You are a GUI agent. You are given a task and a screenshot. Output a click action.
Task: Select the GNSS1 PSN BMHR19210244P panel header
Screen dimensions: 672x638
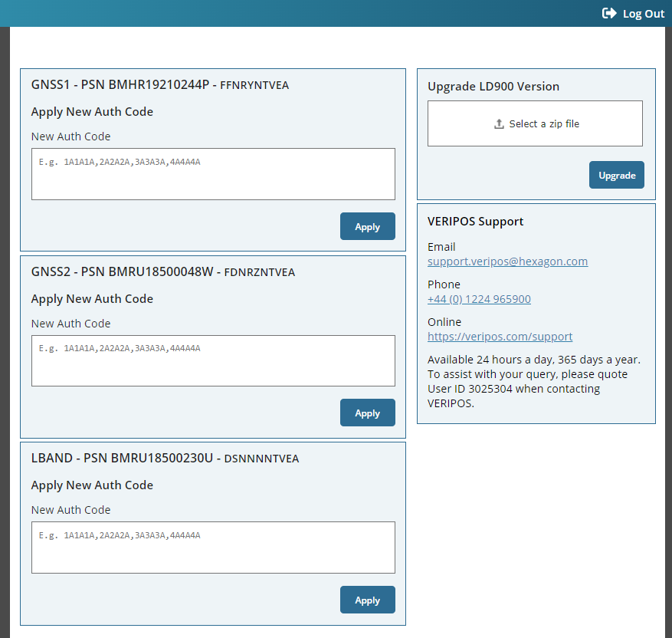click(x=160, y=84)
